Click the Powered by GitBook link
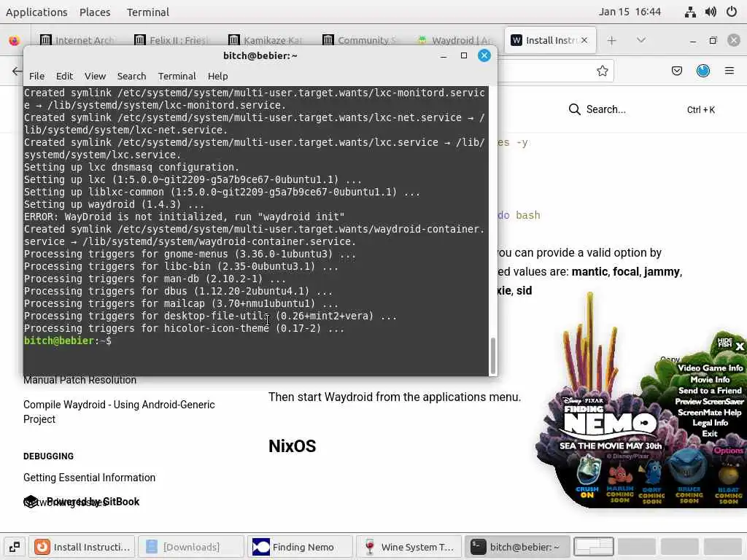 tap(82, 502)
